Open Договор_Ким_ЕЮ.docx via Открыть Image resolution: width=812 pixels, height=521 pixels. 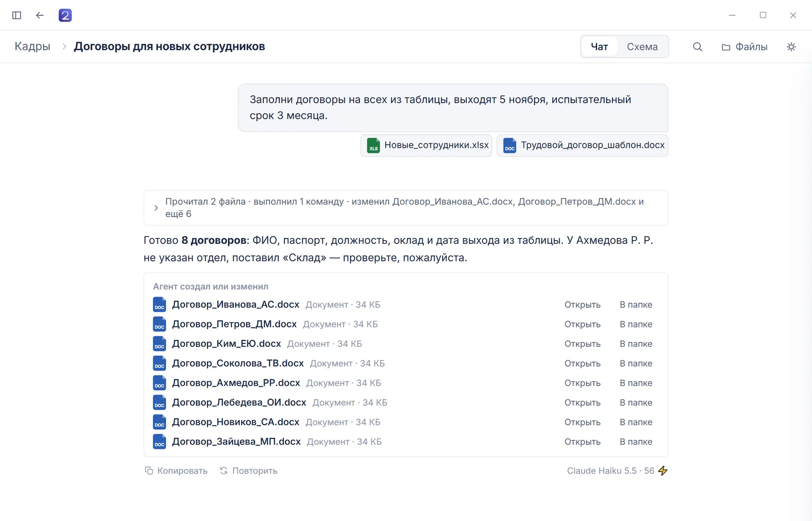(583, 344)
